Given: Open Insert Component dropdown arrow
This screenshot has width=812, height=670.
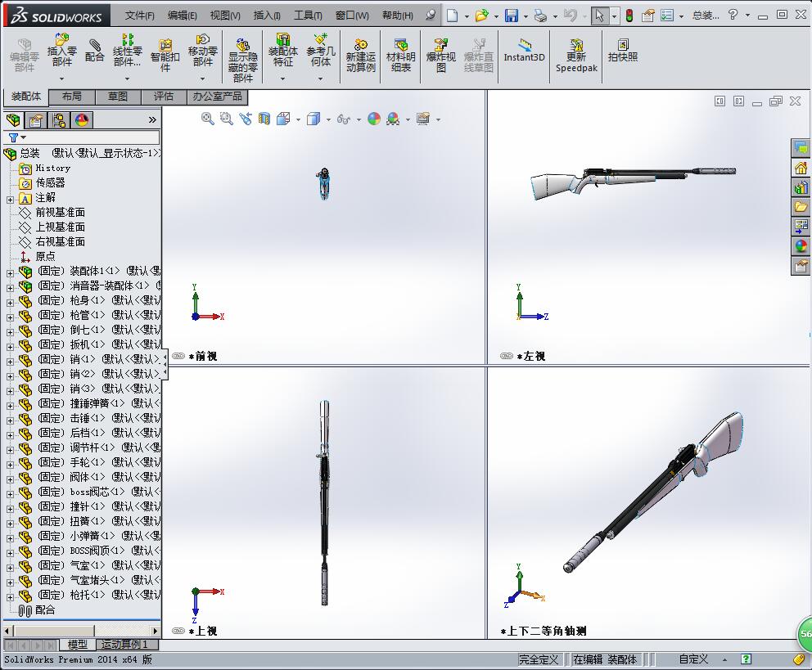Looking at the screenshot, I should 61,79.
